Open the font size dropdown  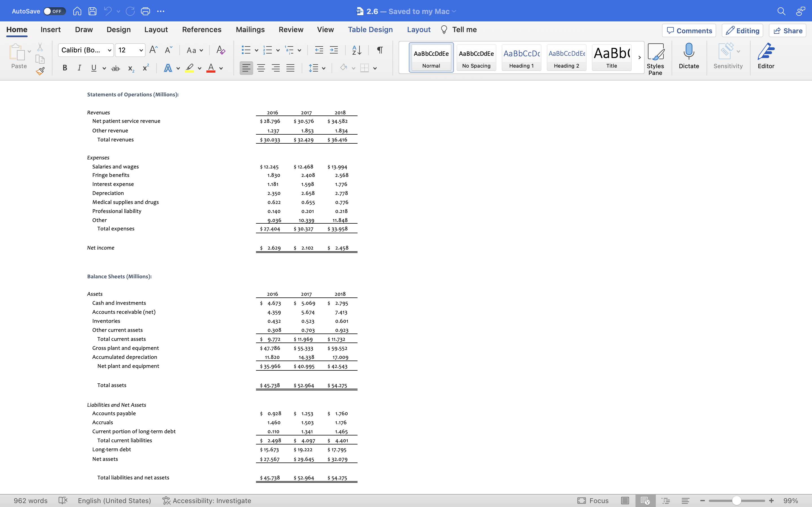coord(141,50)
